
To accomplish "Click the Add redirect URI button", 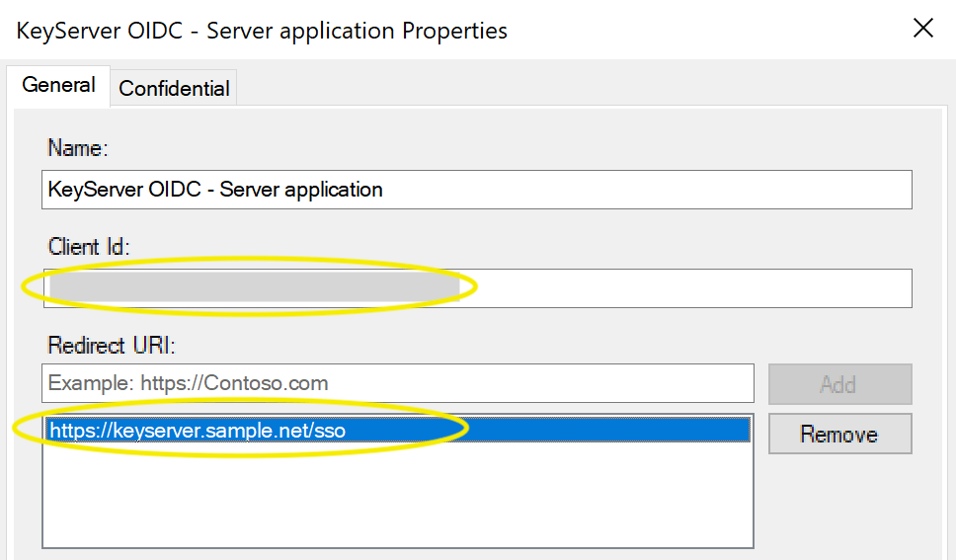I will 838,384.
